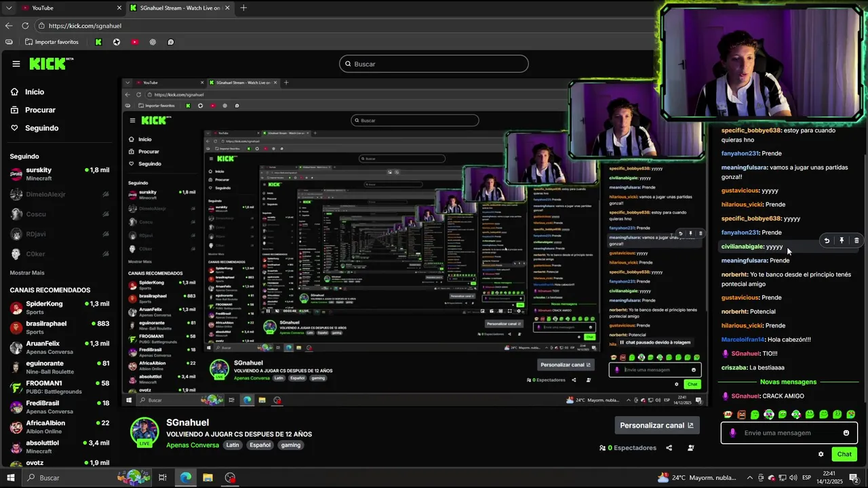The image size is (868, 488).
Task: Open File Explorer from the taskbar
Action: [x=208, y=478]
